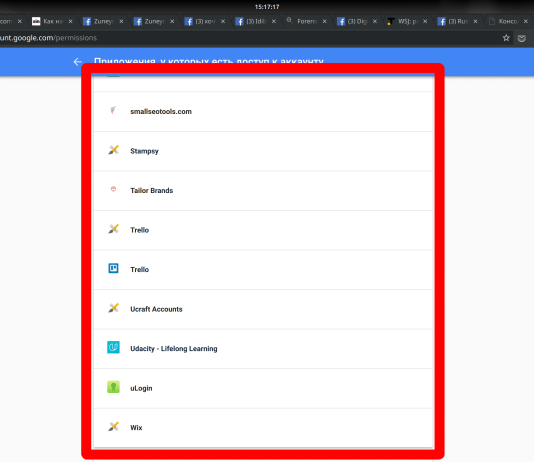
Task: Switch to the 'Консо' tab
Action: (507, 21)
